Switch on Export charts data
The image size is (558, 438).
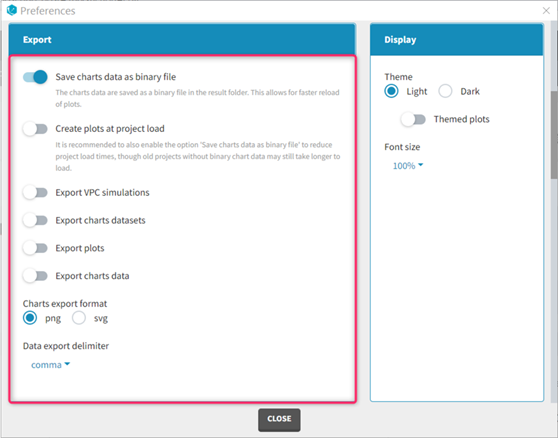[35, 276]
